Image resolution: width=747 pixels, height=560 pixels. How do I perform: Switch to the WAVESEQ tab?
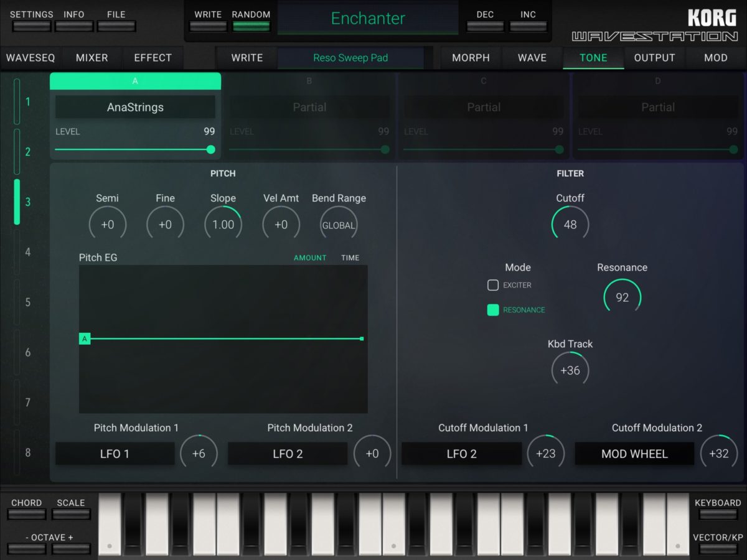[31, 58]
